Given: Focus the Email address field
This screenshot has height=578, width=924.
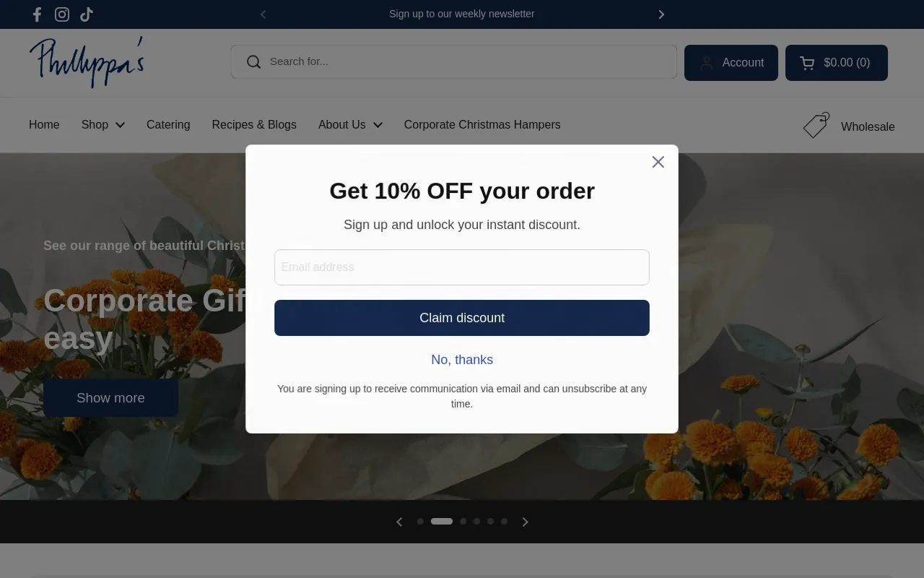Looking at the screenshot, I should (x=462, y=267).
